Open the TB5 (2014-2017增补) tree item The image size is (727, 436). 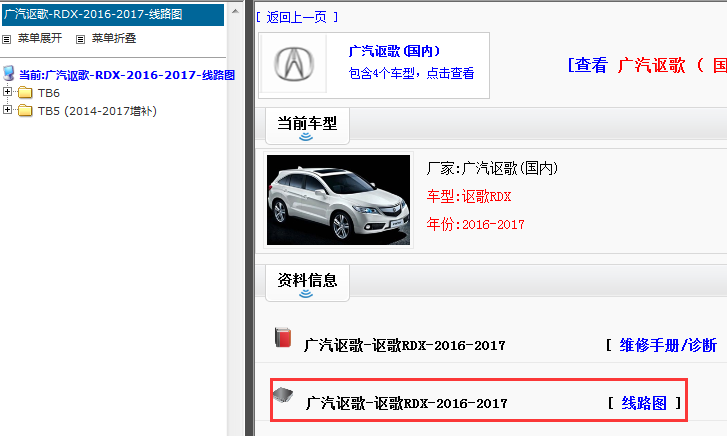point(97,111)
